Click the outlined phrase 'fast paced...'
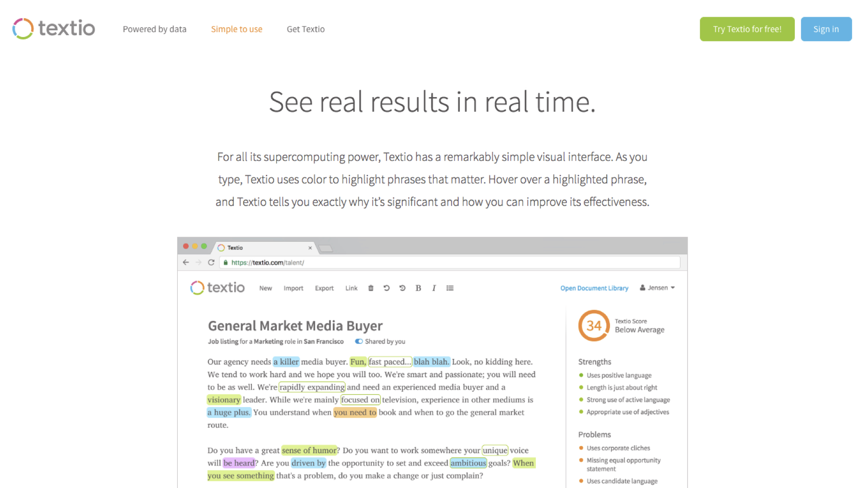 tap(390, 361)
